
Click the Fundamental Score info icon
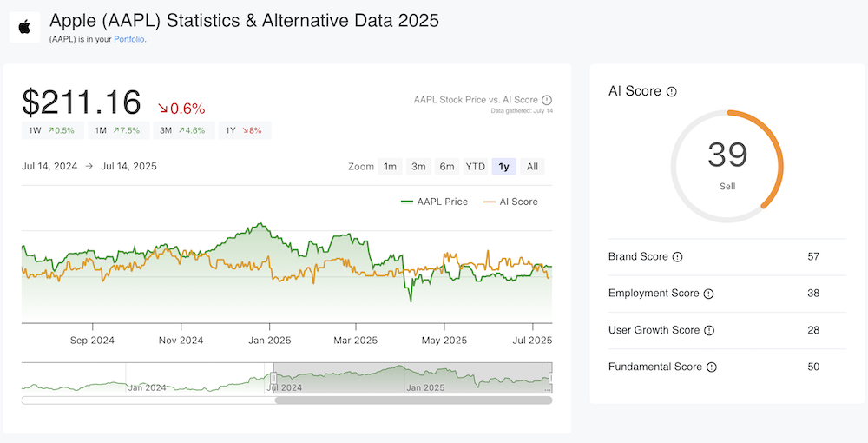coord(712,367)
